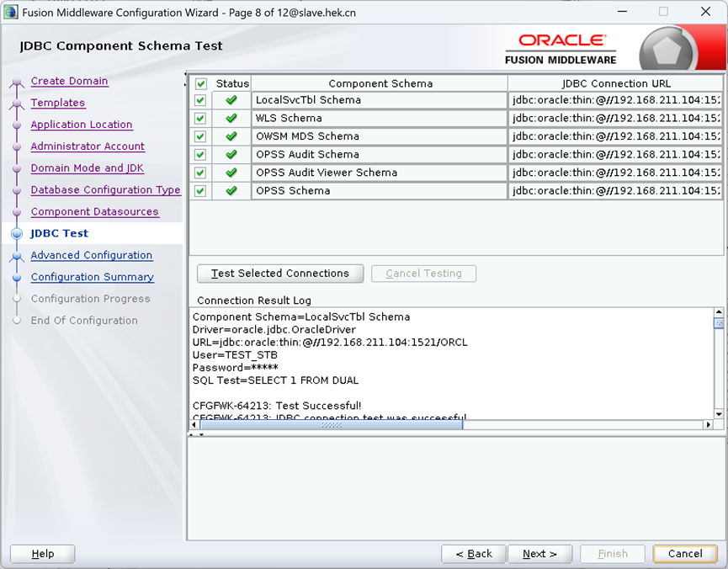Click the Oracle Fusion Middleware logo

pyautogui.click(x=561, y=49)
